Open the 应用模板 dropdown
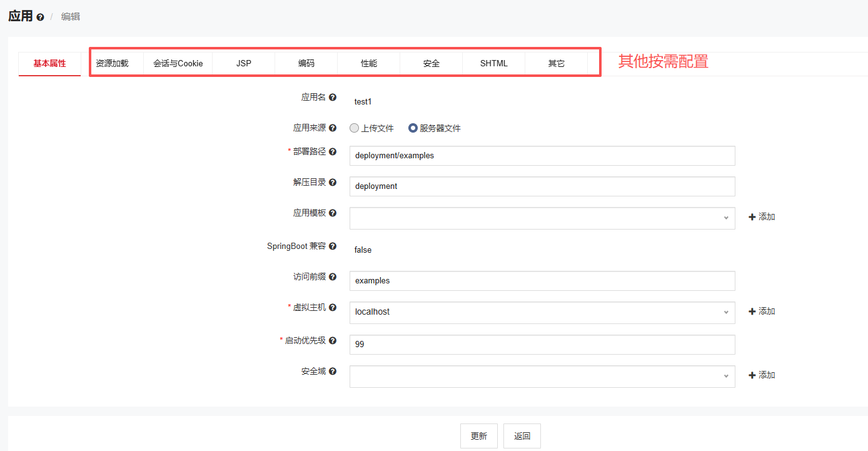This screenshot has width=868, height=451. (542, 218)
